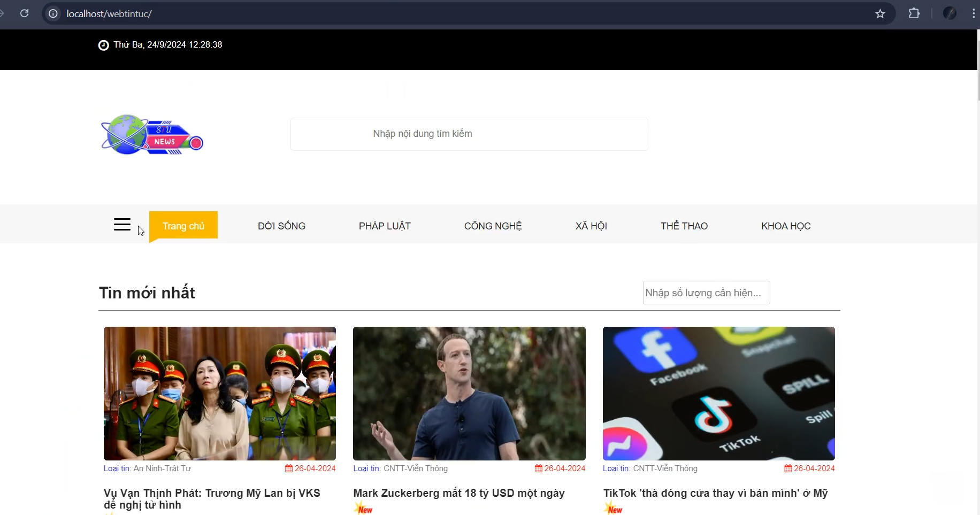Open PHÁP LUẬT category
Image resolution: width=980 pixels, height=515 pixels.
point(385,226)
